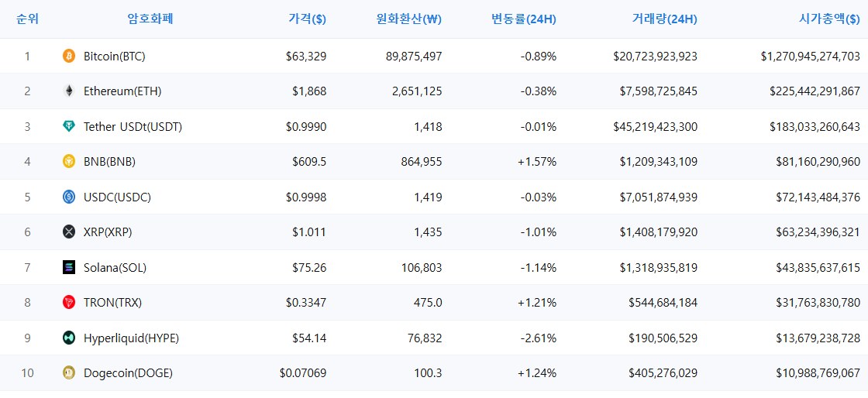This screenshot has width=868, height=398.
Task: Select XRP price $1.011
Action: click(309, 232)
